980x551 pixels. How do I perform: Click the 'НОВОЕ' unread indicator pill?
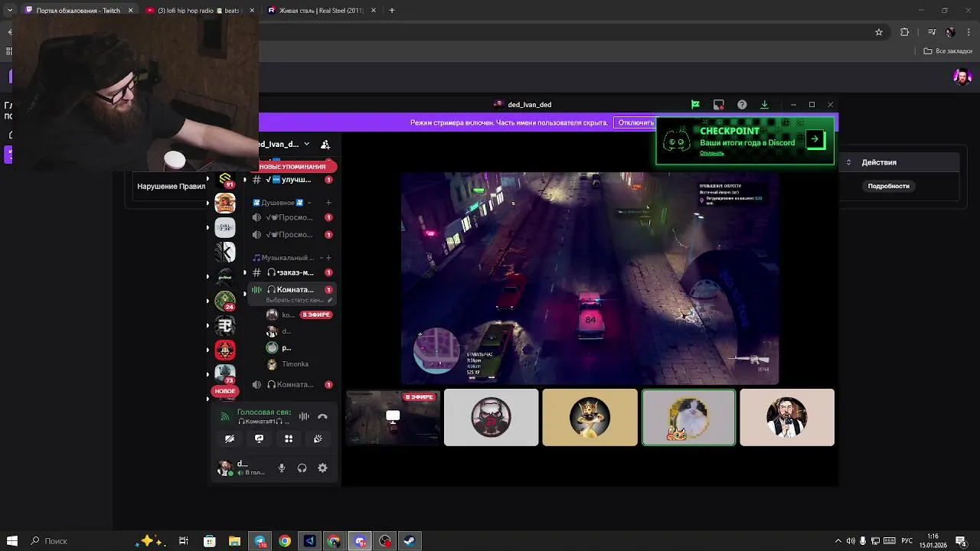click(x=225, y=391)
